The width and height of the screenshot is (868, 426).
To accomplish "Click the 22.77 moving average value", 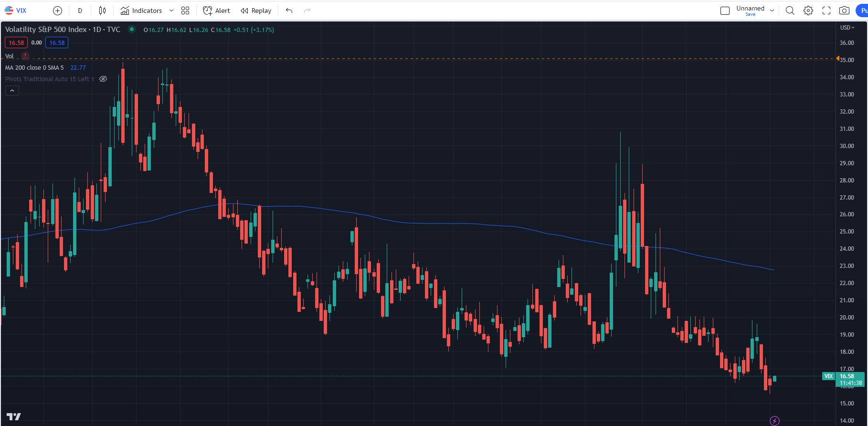I will click(78, 67).
